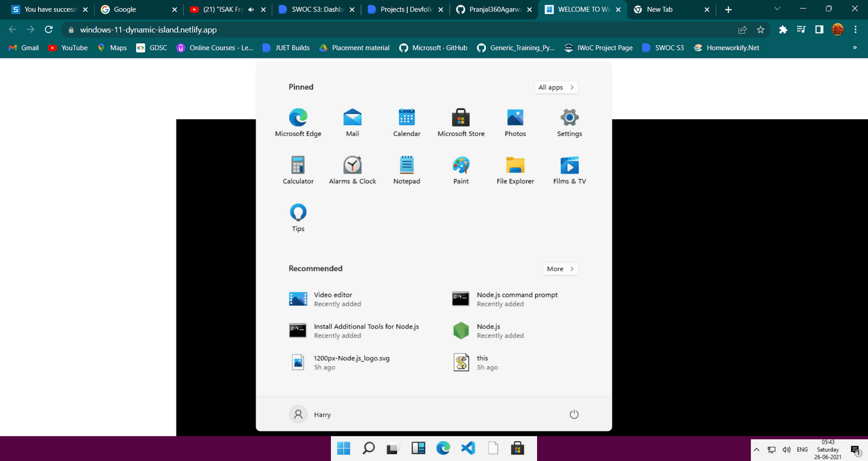Viewport: 868px width, 461px height.
Task: Open network icon in system tray
Action: point(772,450)
